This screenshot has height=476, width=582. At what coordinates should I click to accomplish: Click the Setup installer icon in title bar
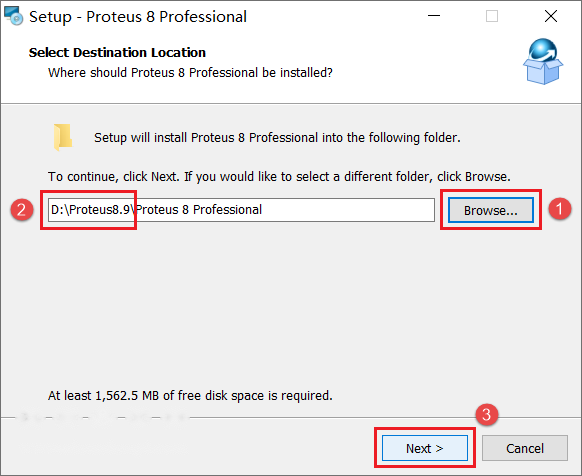[14, 16]
